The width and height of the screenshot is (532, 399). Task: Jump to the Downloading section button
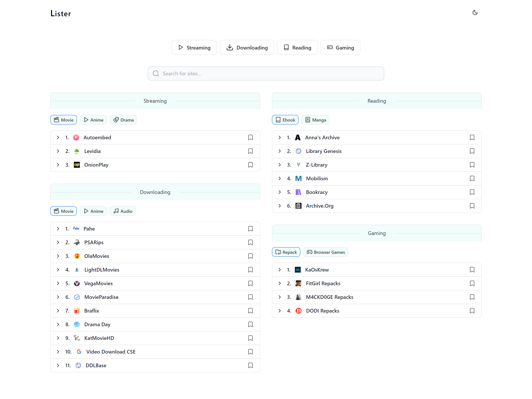point(247,48)
